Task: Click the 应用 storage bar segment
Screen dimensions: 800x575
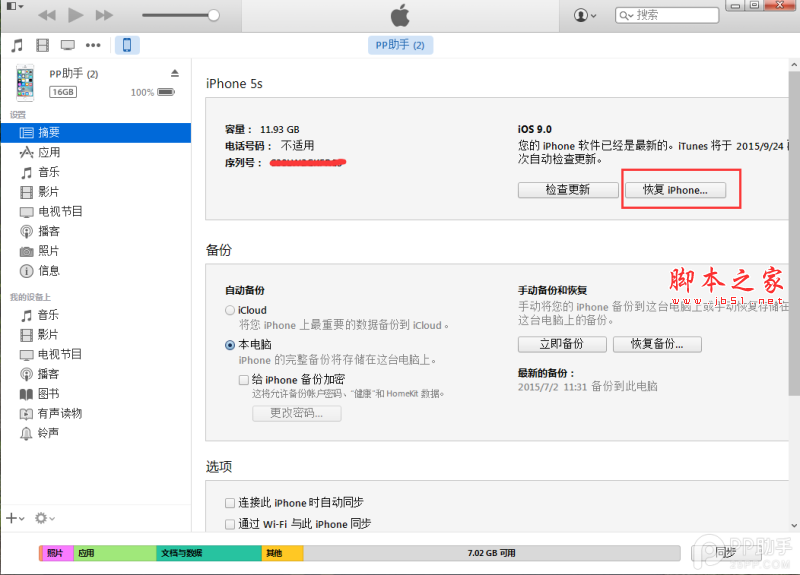Action: tap(115, 553)
